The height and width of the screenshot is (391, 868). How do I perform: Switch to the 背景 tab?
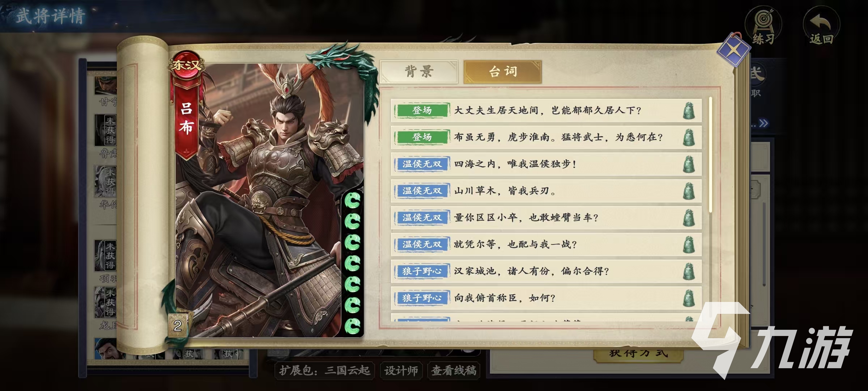tap(419, 72)
